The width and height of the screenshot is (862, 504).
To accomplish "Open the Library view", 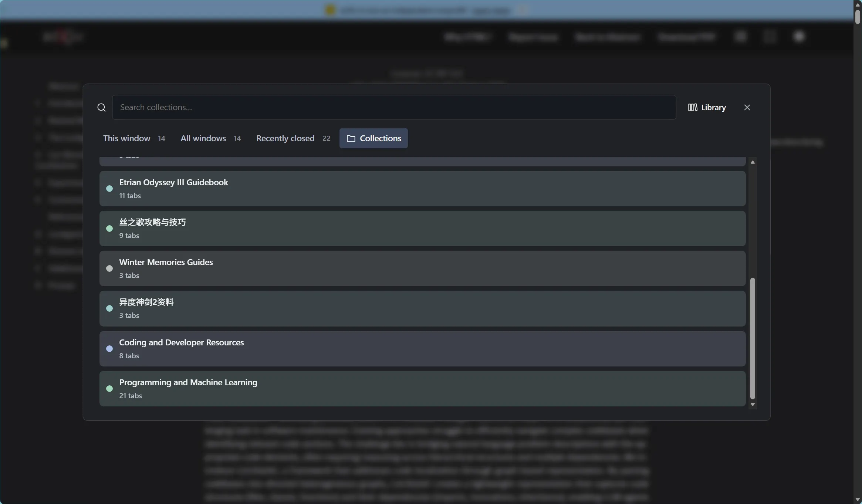I will tap(707, 107).
